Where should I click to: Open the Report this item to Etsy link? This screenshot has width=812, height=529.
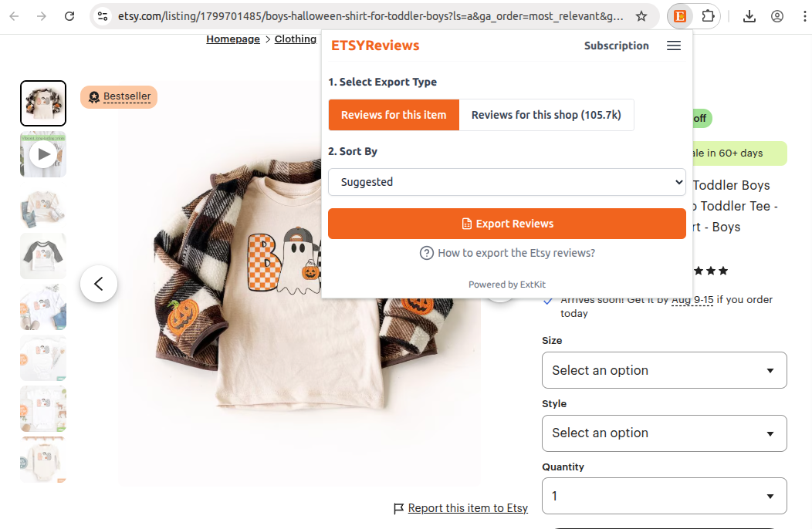(x=467, y=508)
